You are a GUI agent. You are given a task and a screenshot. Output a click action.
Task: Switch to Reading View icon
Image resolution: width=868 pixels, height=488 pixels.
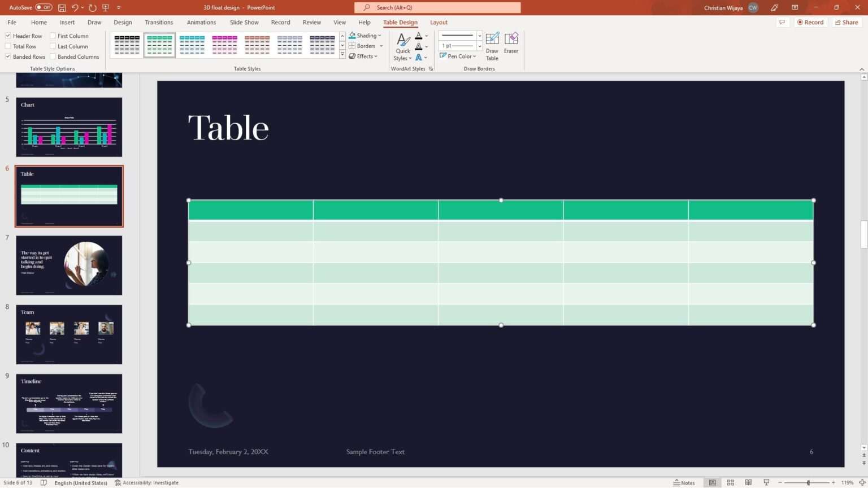click(x=748, y=482)
